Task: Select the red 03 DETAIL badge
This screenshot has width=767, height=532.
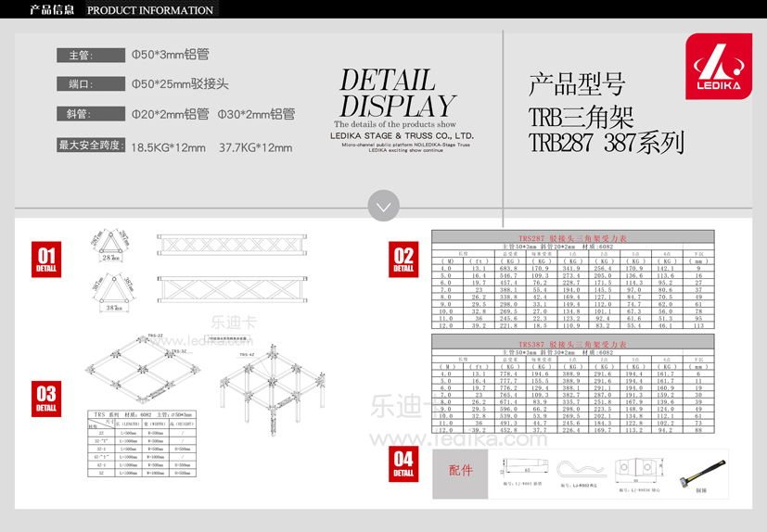Action: point(46,399)
